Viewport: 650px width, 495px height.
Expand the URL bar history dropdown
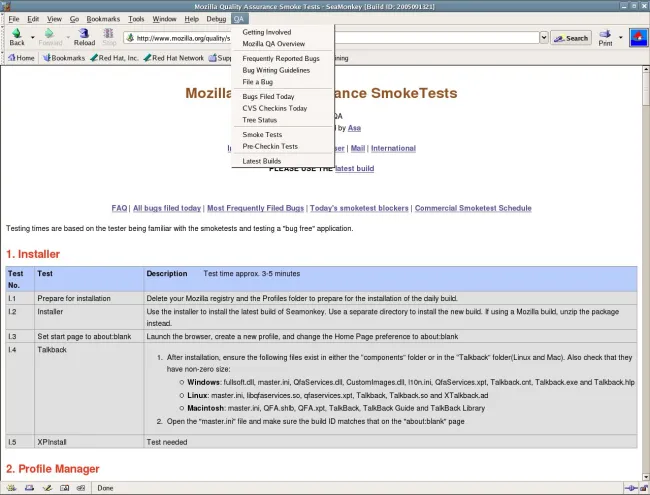[x=545, y=38]
